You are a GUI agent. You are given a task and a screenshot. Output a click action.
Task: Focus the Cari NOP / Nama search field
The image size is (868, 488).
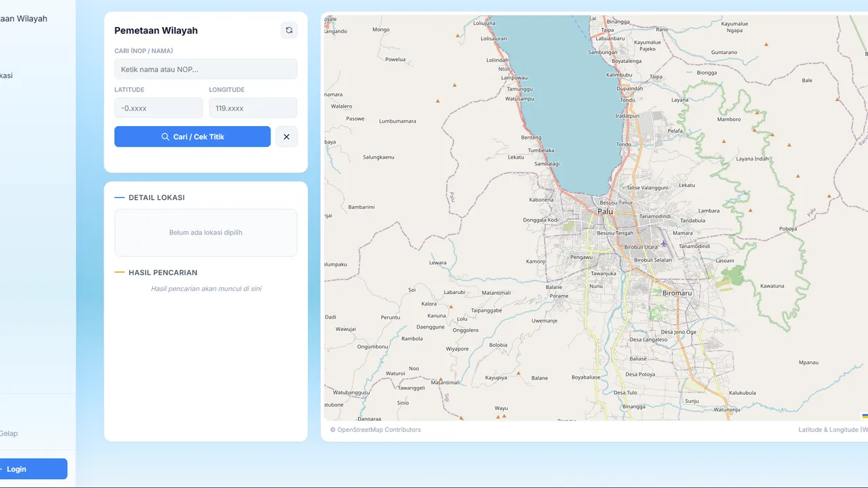coord(205,69)
